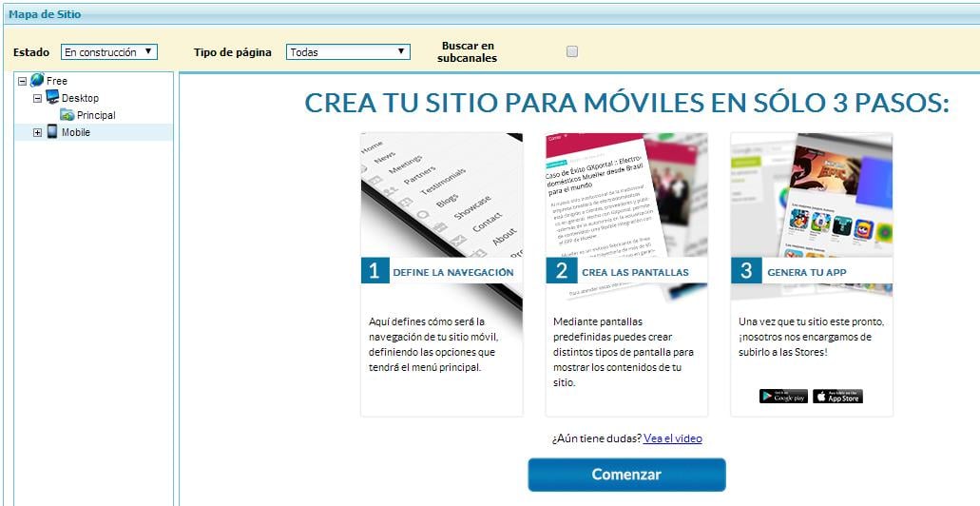Click the Mobile phone icon
The height and width of the screenshot is (506, 980).
pos(52,132)
